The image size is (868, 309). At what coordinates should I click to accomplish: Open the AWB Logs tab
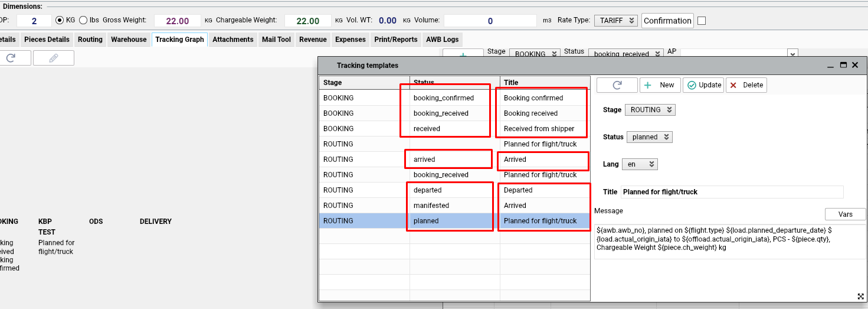coord(442,40)
